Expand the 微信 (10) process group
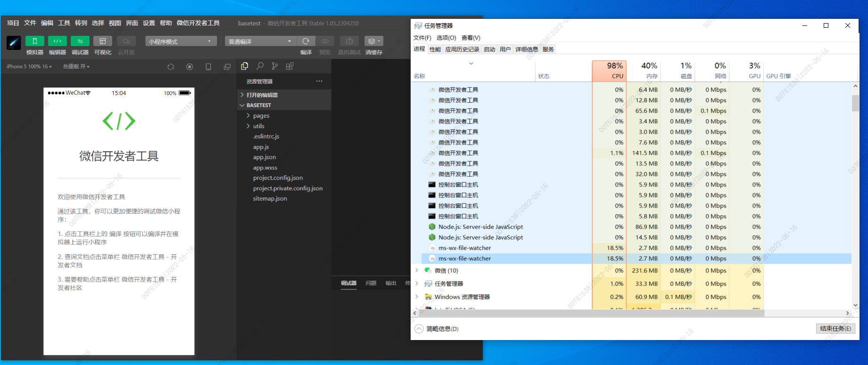Image resolution: width=868 pixels, height=365 pixels. pyautogui.click(x=417, y=270)
